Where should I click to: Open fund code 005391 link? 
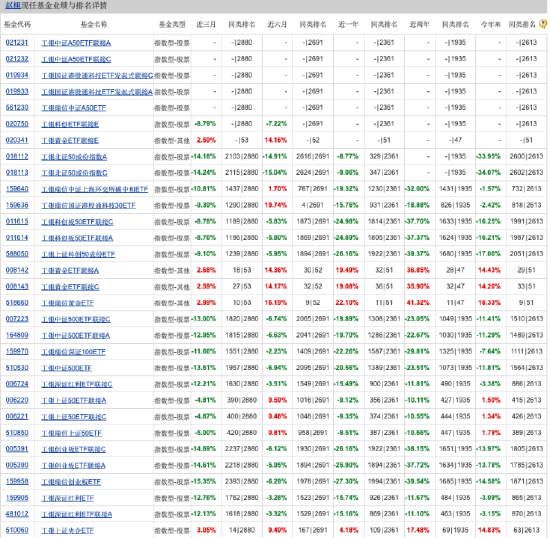(x=17, y=449)
